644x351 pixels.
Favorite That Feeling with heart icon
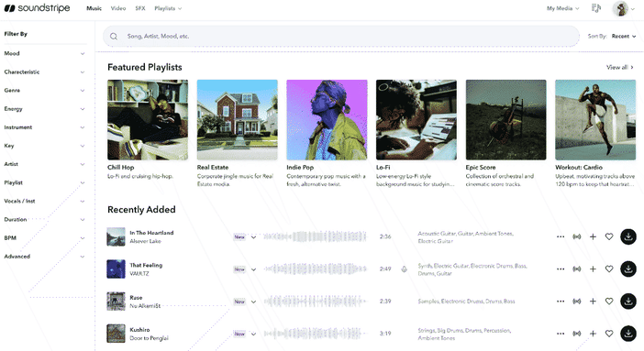(609, 269)
